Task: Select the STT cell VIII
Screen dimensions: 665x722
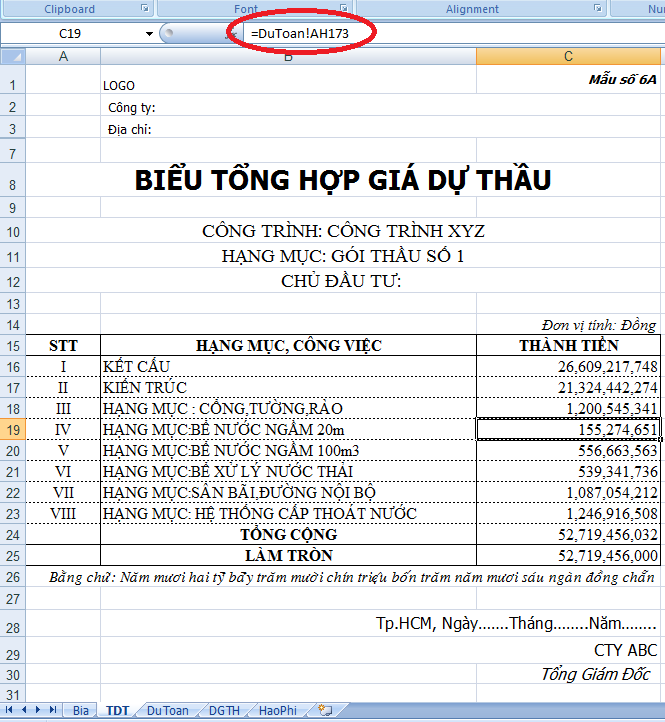Action: [x=63, y=513]
